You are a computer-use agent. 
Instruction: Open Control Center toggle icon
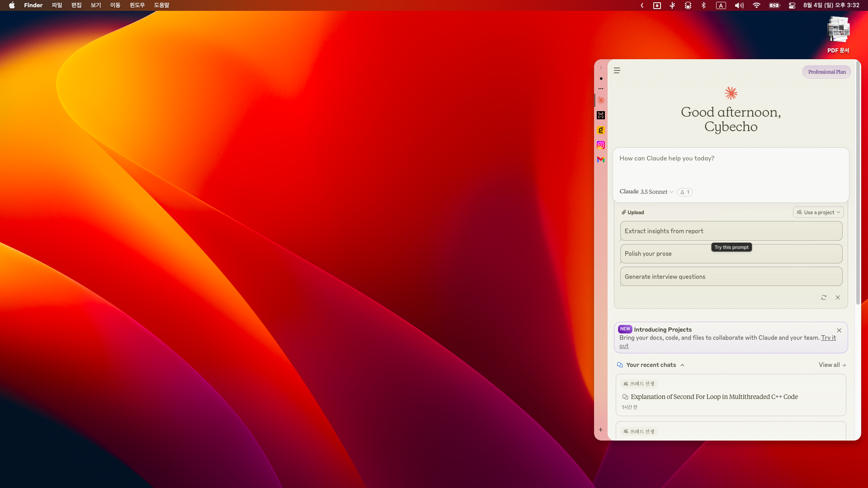click(x=792, y=5)
